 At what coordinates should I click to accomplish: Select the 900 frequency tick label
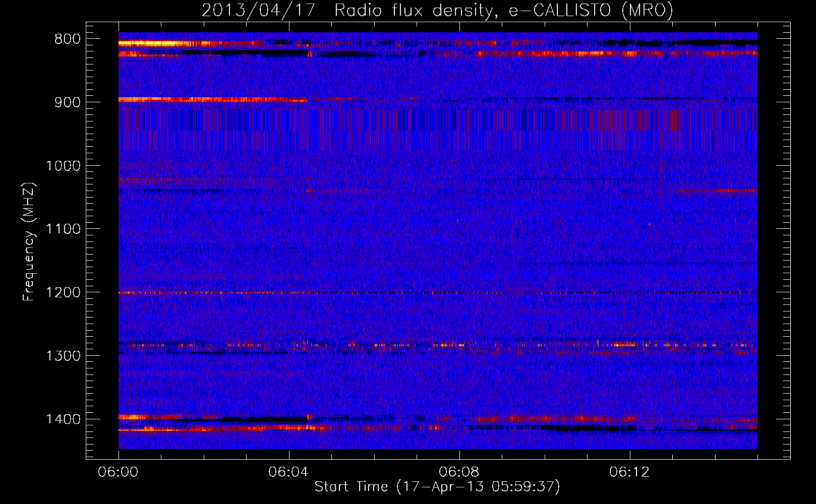(68, 102)
